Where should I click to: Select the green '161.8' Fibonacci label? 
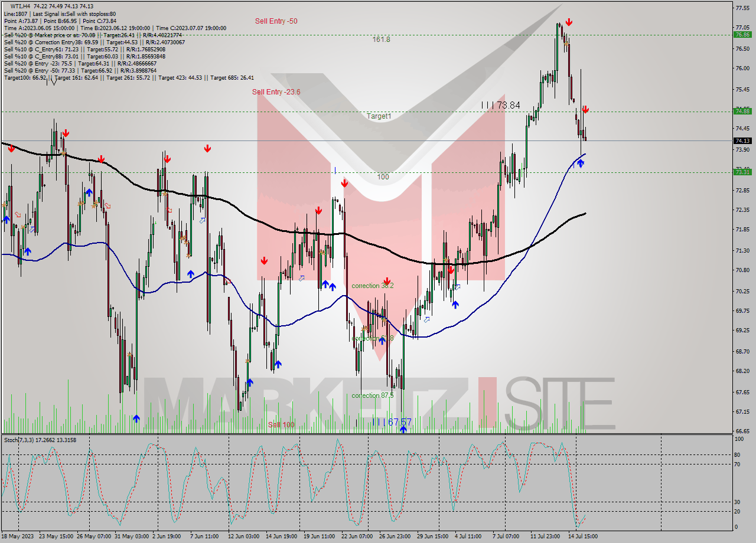coord(381,40)
